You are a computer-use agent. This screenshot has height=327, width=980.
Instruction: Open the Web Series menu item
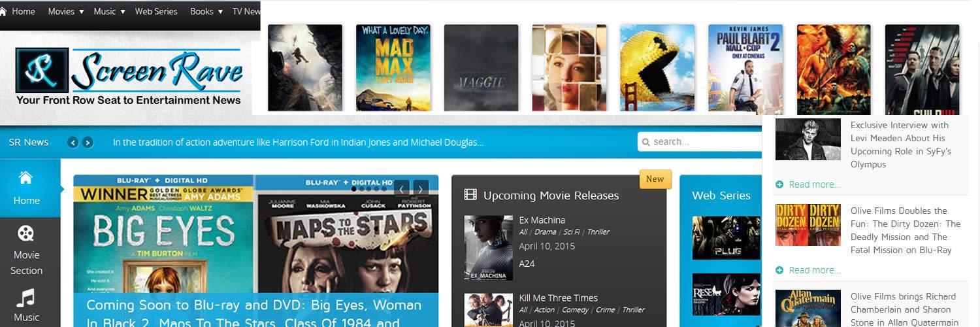156,11
